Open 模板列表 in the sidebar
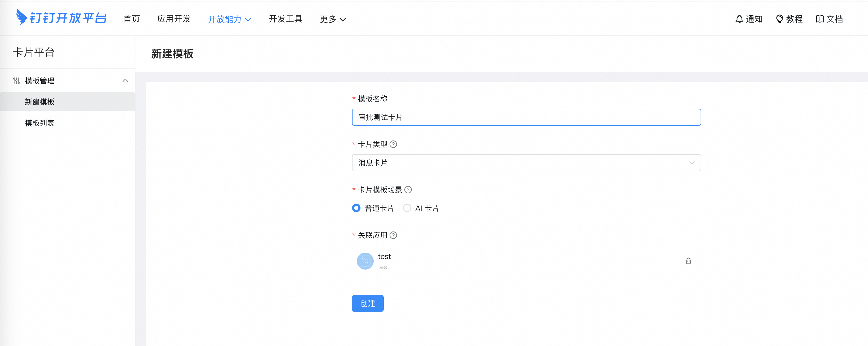 click(39, 123)
